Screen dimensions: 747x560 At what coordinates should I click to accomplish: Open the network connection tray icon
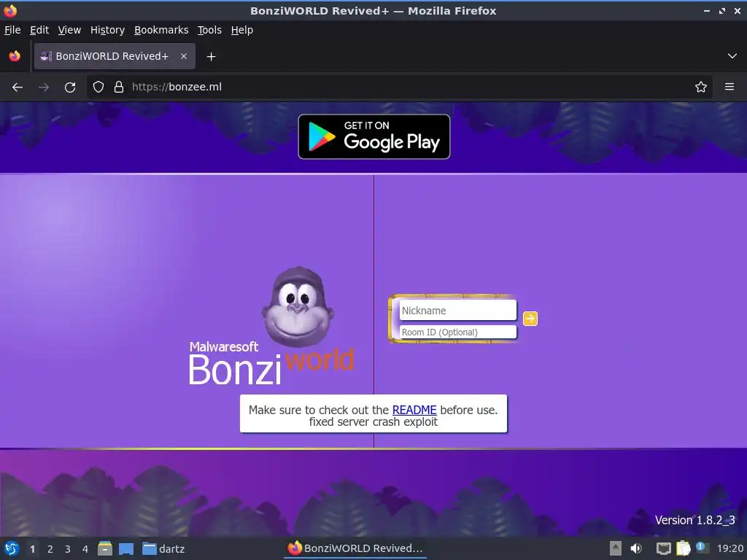click(663, 548)
